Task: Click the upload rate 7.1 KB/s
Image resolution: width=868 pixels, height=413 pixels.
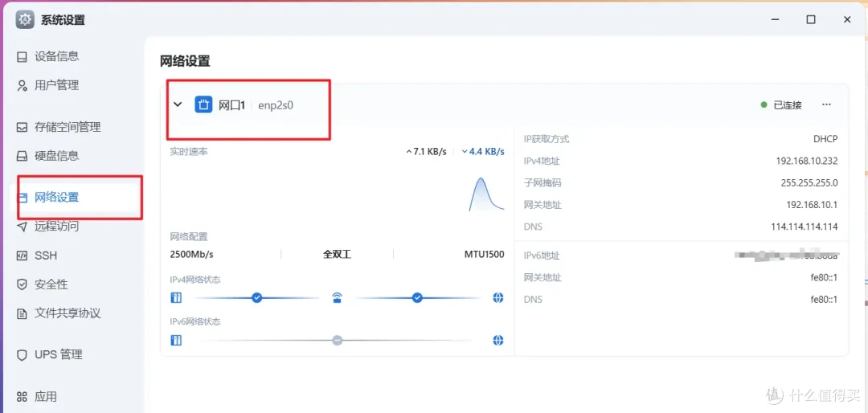Action: (426, 152)
